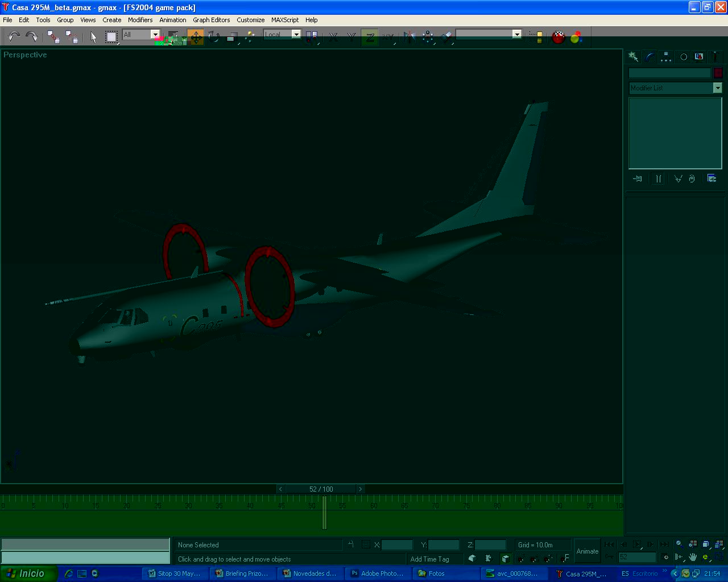Open the Create command panel tab
728x582 pixels.
pyautogui.click(x=633, y=57)
